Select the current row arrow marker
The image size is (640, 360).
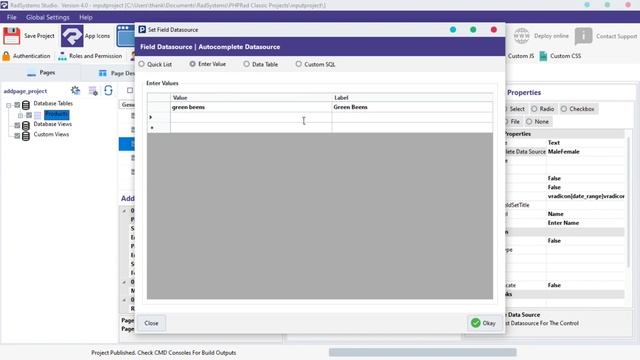(x=158, y=117)
